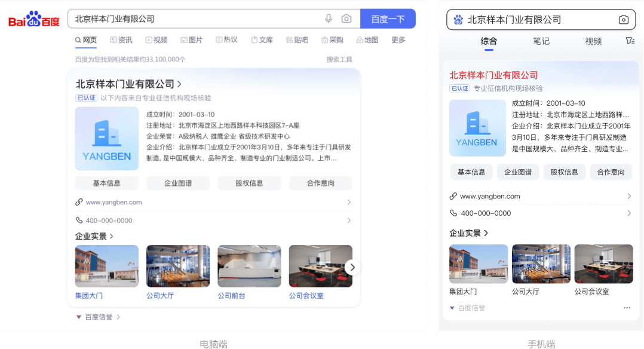Open the filter icon next to 视频 tab

[x=630, y=41]
